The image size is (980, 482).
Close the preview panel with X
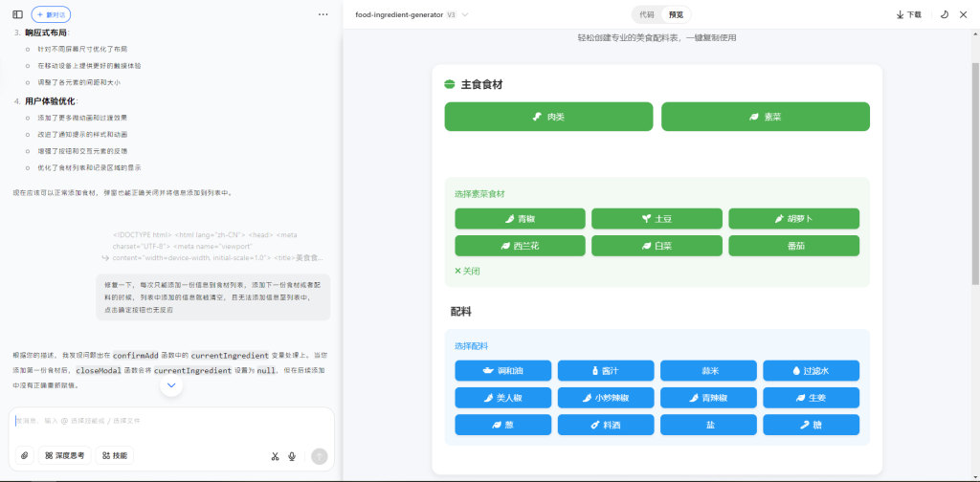coord(963,14)
